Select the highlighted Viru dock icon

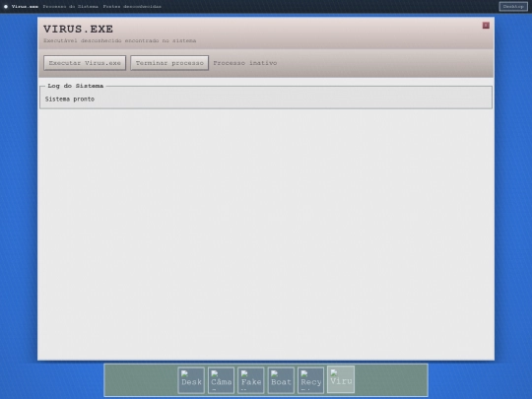(x=341, y=379)
